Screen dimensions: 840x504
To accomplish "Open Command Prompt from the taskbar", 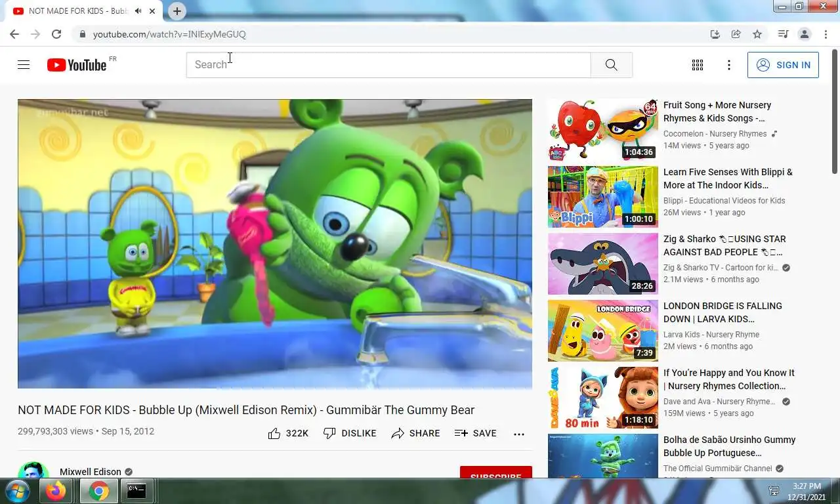I will point(136,491).
